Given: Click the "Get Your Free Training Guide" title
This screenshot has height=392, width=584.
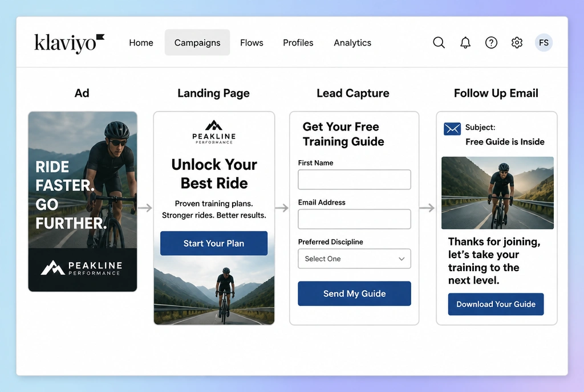Looking at the screenshot, I should click(343, 134).
